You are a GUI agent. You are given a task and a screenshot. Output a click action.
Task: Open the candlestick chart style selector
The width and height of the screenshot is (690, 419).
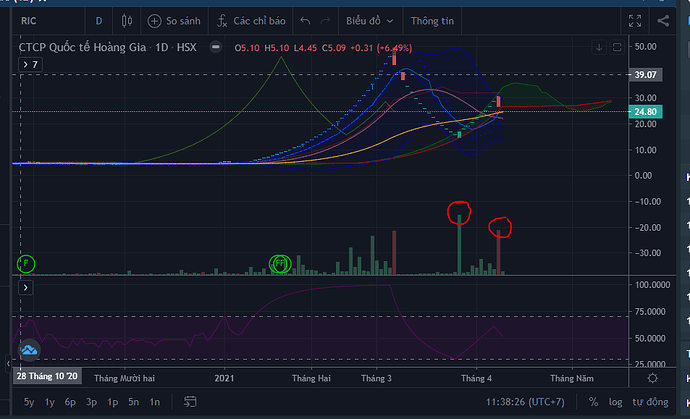126,20
